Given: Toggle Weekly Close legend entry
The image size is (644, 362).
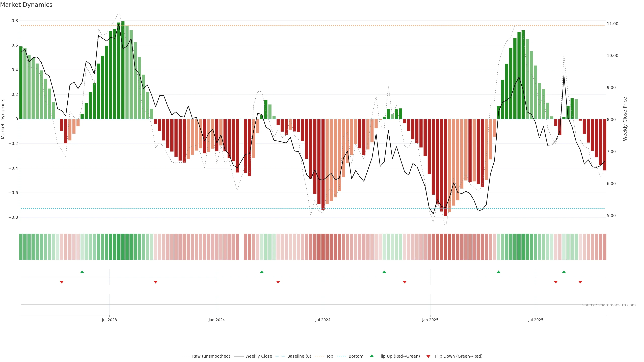Looking at the screenshot, I should point(258,356).
